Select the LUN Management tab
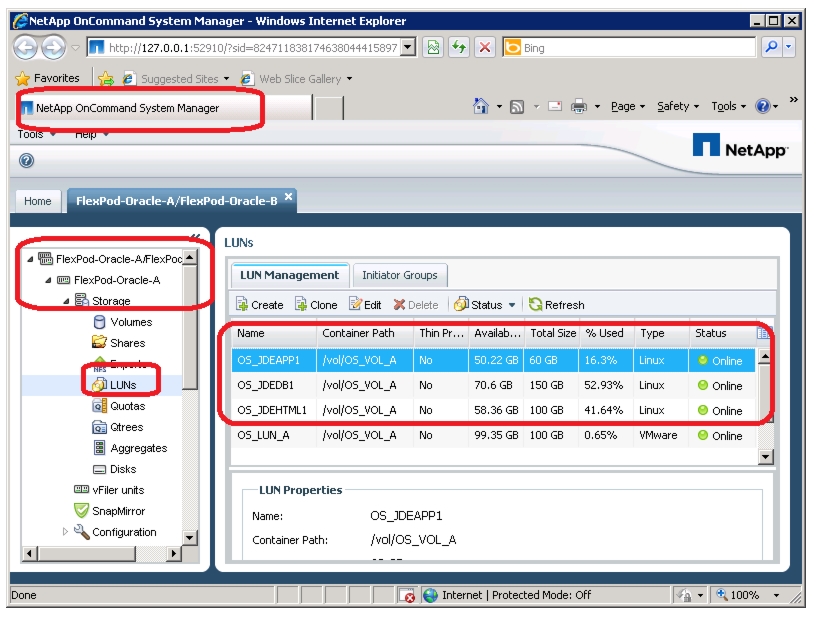The width and height of the screenshot is (837, 619). click(289, 275)
